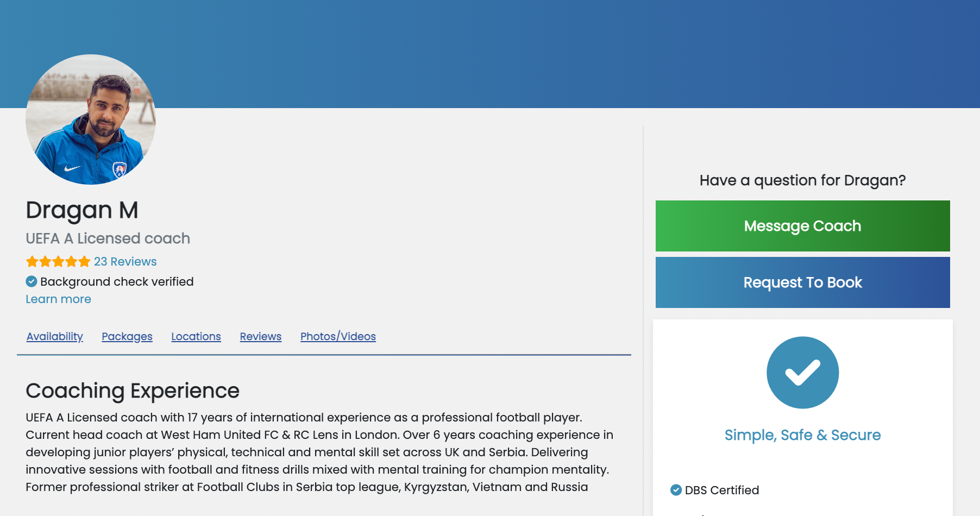This screenshot has height=516, width=980.
Task: Click the large blue checkmark circle icon
Action: [802, 373]
